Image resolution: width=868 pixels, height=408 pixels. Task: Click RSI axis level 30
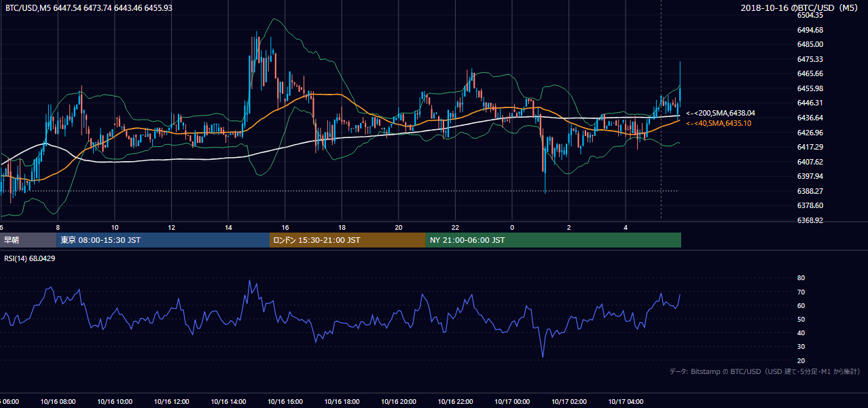pos(801,347)
